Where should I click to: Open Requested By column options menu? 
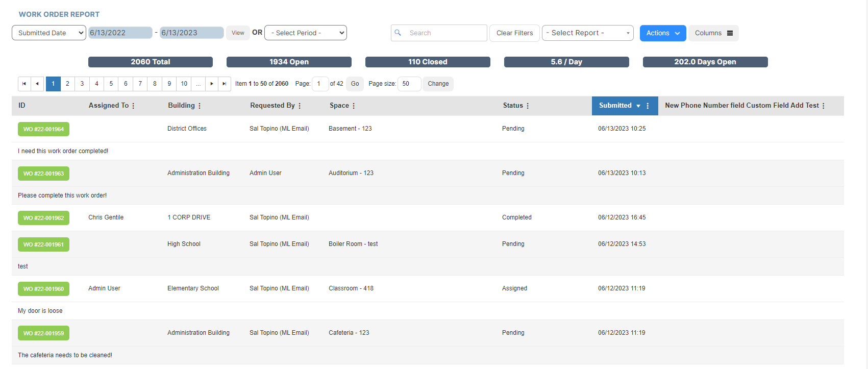pos(300,106)
